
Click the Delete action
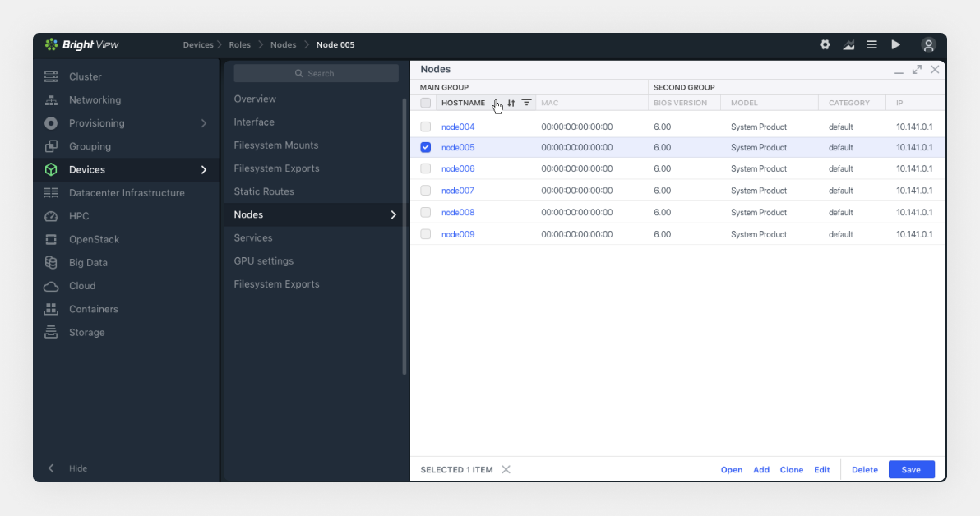point(864,470)
